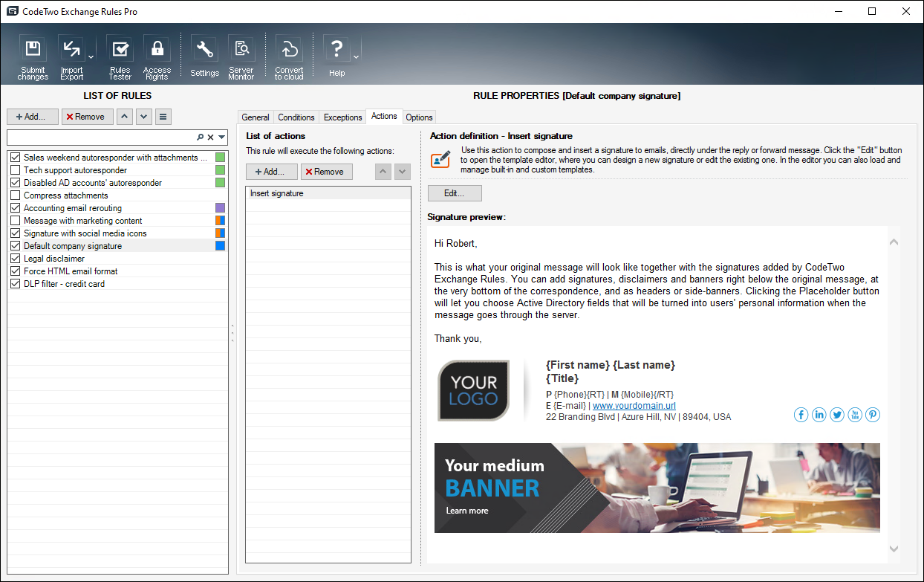924x582 pixels.
Task: Toggle the DLP filter - credit card checkbox
Action: 16,284
